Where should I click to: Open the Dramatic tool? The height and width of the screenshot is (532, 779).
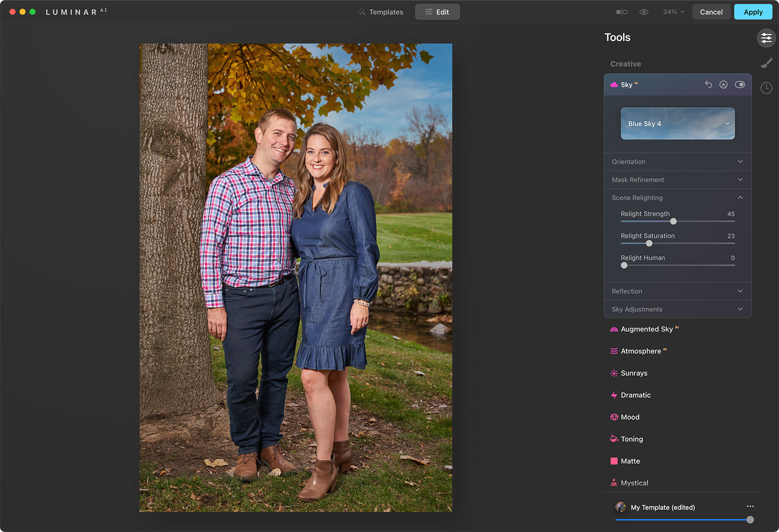point(635,395)
